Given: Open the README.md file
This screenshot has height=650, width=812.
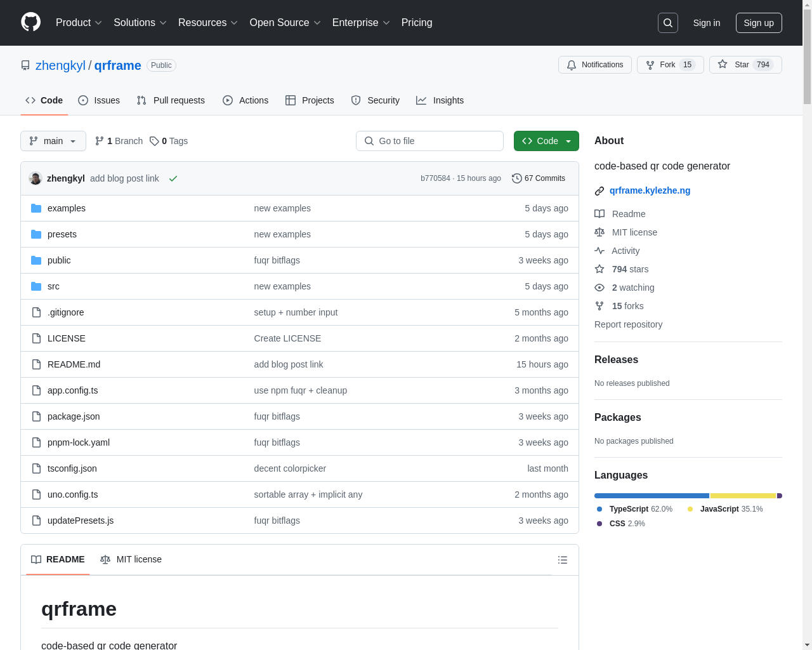Looking at the screenshot, I should [x=74, y=364].
